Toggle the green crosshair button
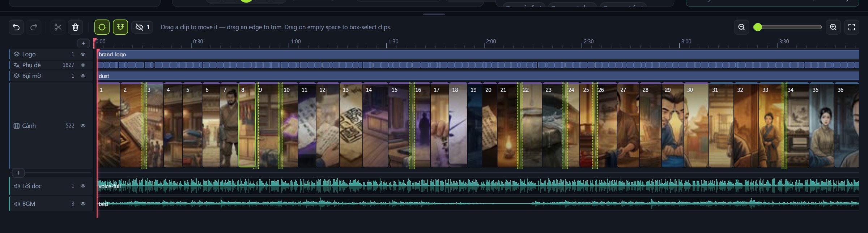Image resolution: width=868 pixels, height=233 pixels. point(102,27)
